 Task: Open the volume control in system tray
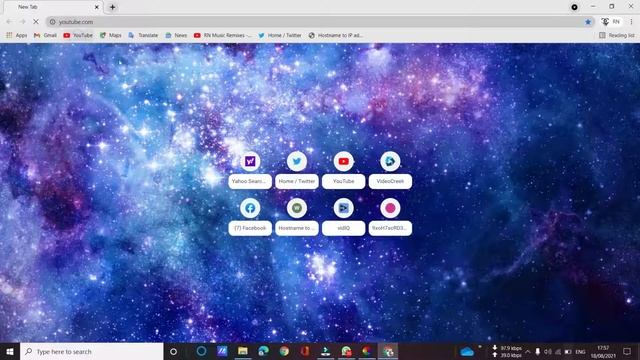(x=548, y=351)
